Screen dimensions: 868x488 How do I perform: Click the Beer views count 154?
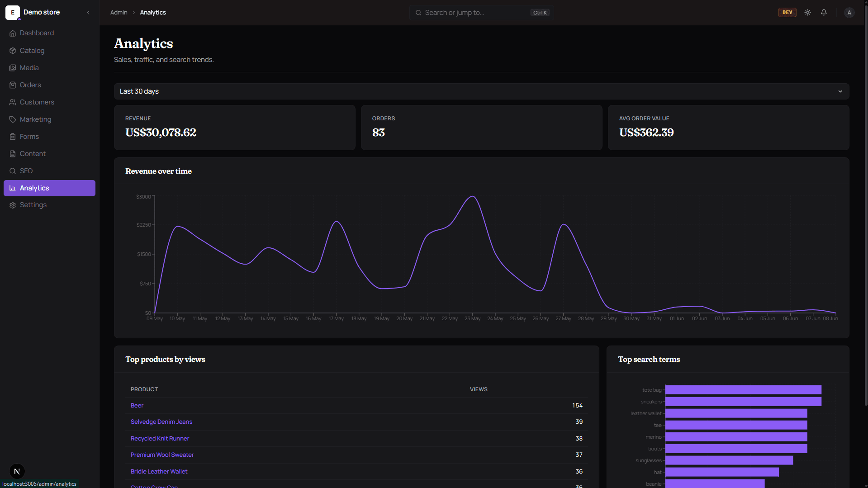click(577, 406)
